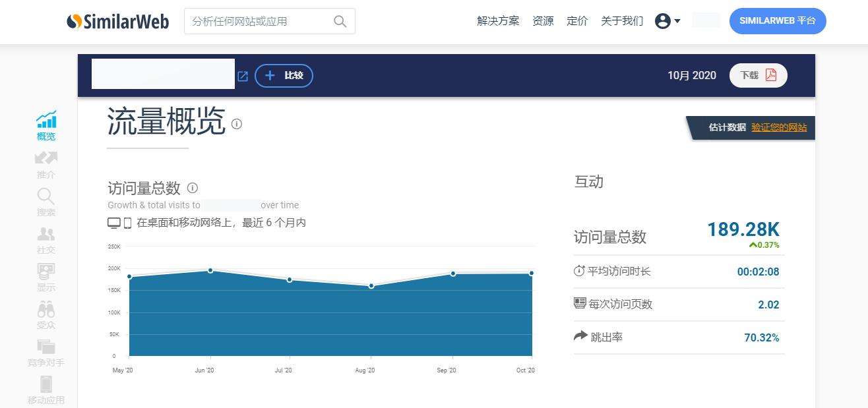Open the 资源 navigation menu
This screenshot has height=408, width=868.
(x=543, y=20)
